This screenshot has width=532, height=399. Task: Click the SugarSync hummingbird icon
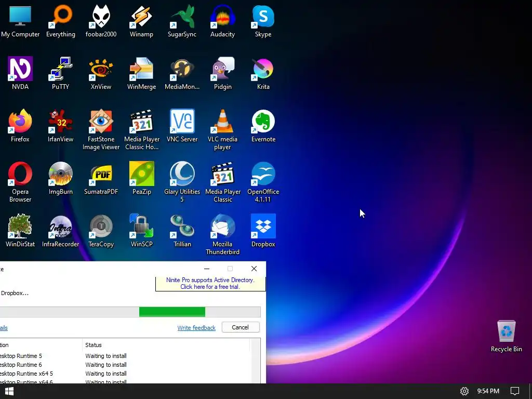pos(182,21)
